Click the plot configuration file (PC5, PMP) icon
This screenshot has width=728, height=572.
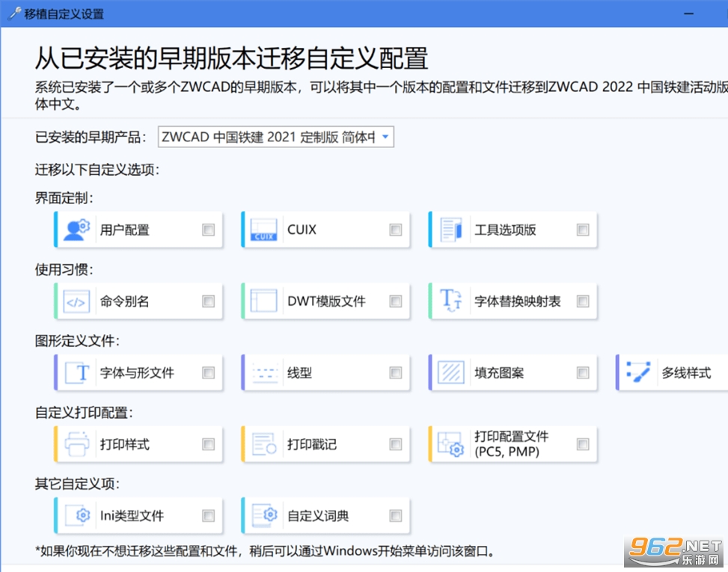[x=451, y=444]
